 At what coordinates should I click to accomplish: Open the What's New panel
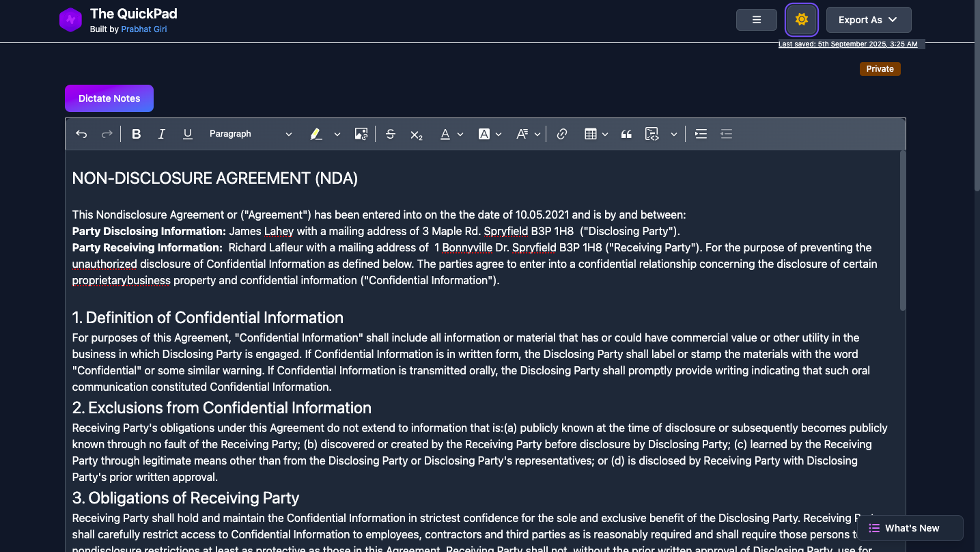coord(910,528)
